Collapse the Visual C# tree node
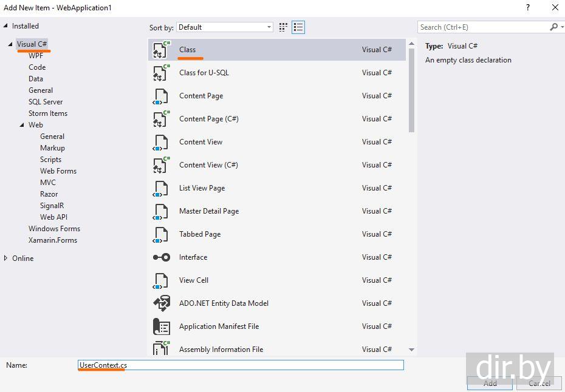The width and height of the screenshot is (565, 392). point(10,44)
